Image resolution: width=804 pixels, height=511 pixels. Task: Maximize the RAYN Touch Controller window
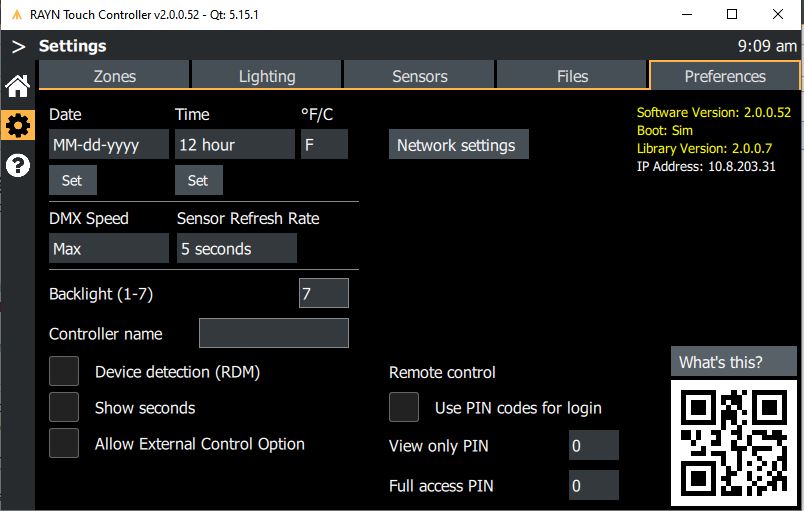pyautogui.click(x=732, y=14)
